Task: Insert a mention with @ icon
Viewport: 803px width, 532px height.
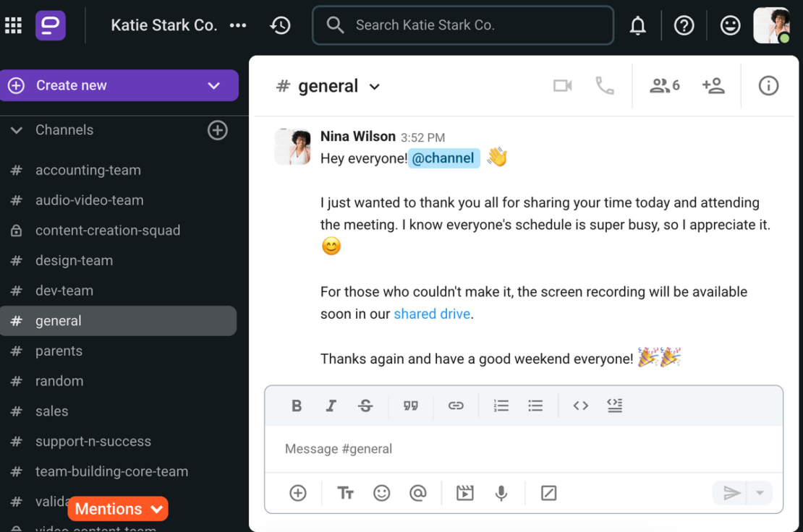Action: [x=417, y=493]
